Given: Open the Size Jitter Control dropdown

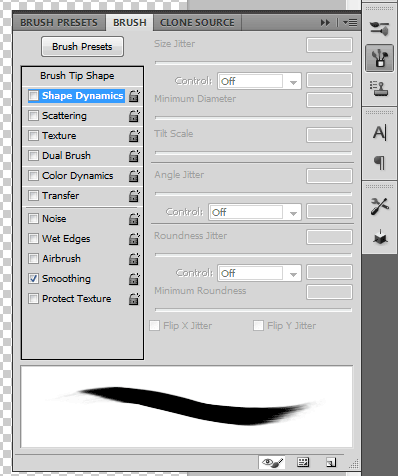Looking at the screenshot, I should [259, 81].
